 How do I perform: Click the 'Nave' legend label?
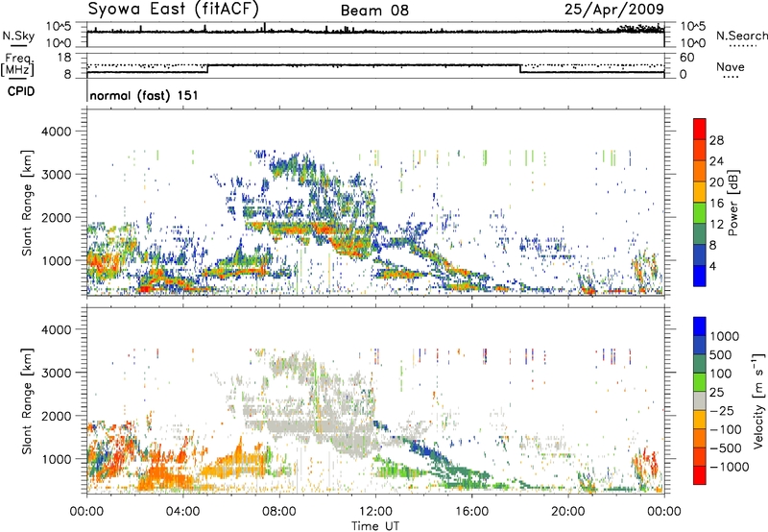730,66
